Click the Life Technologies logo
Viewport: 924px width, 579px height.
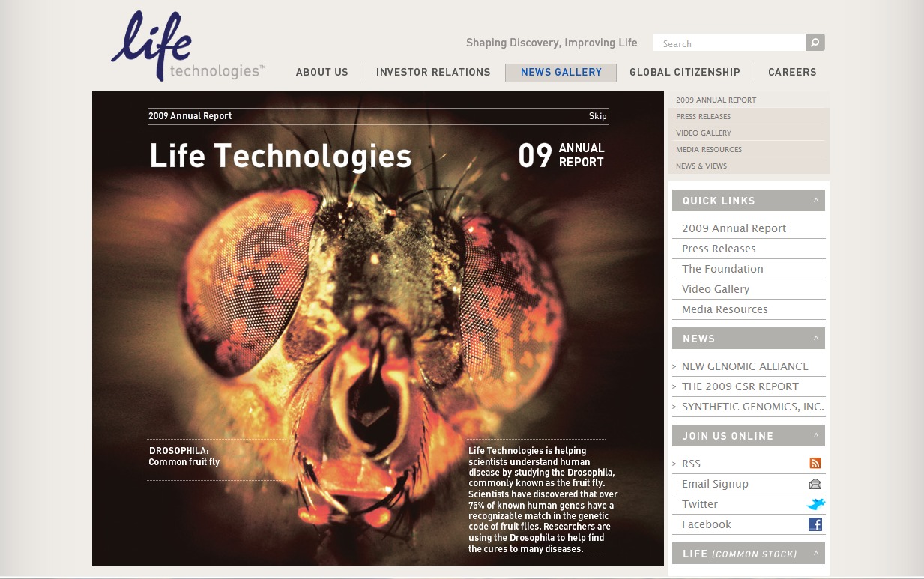pos(186,46)
